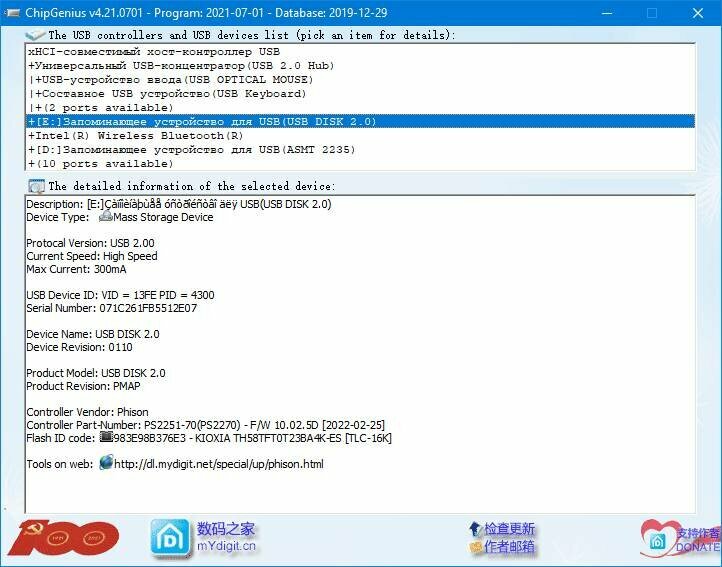The height and width of the screenshot is (567, 722).
Task: Click the Product Model: USB DISK 2.0 line
Action: (x=96, y=373)
